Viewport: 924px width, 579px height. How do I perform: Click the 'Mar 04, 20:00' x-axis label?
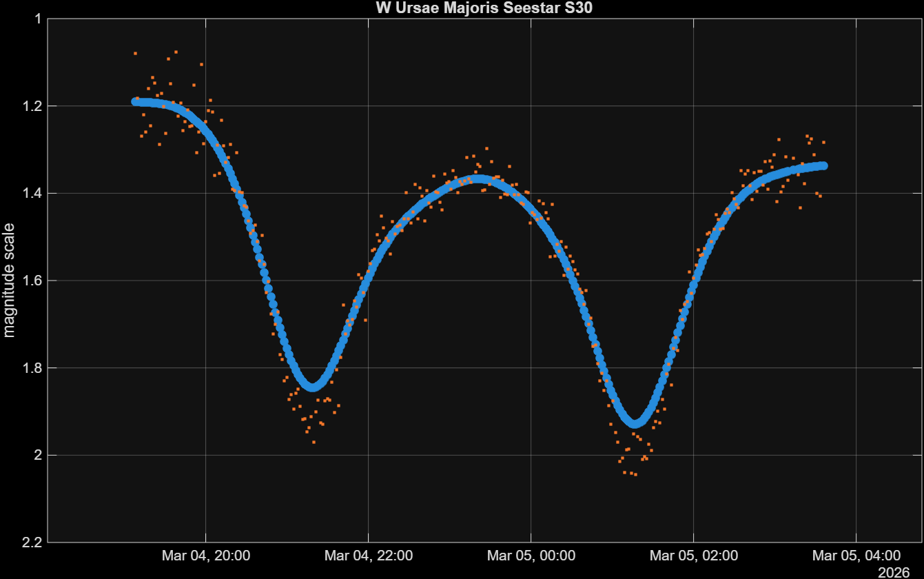(206, 556)
